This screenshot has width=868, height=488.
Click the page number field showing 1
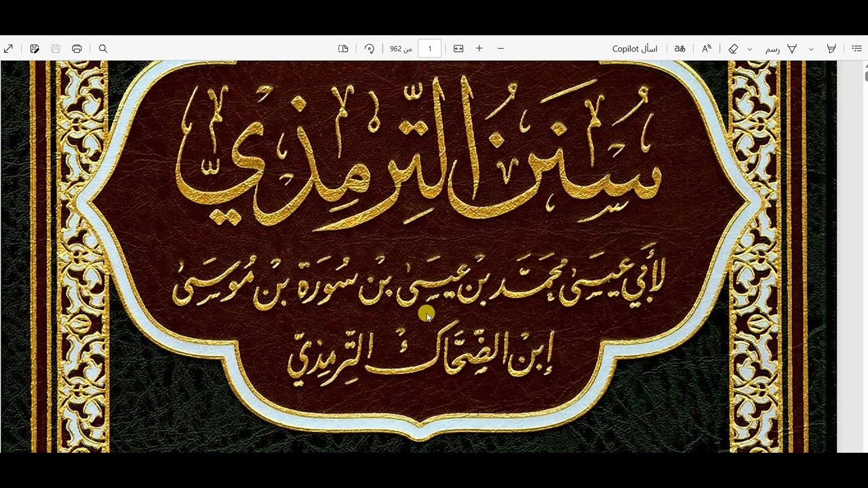coord(429,49)
